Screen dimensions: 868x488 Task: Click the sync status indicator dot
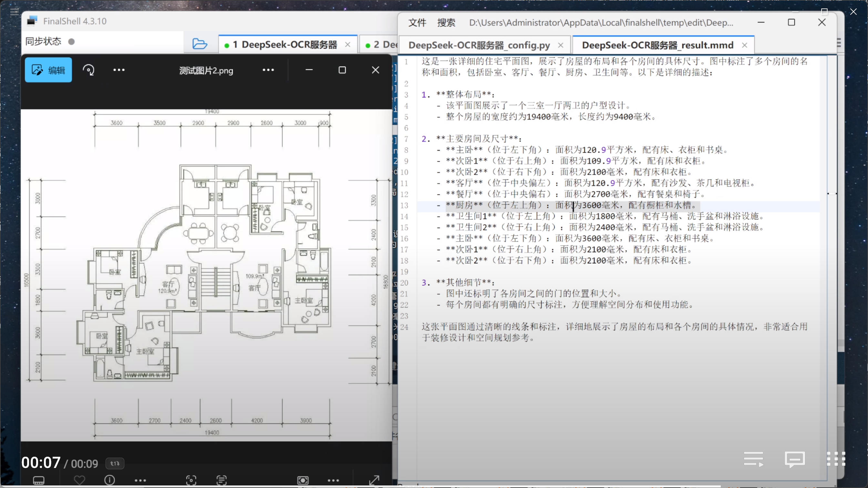point(71,42)
